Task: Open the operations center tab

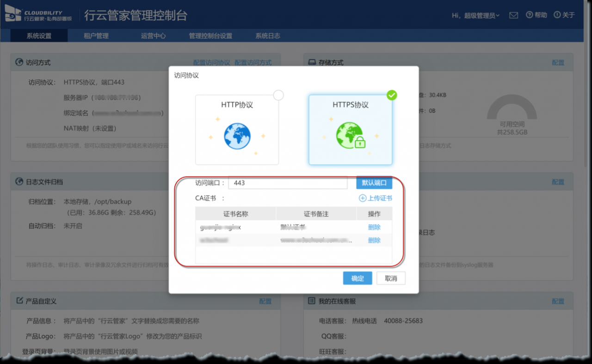Action: 153,36
